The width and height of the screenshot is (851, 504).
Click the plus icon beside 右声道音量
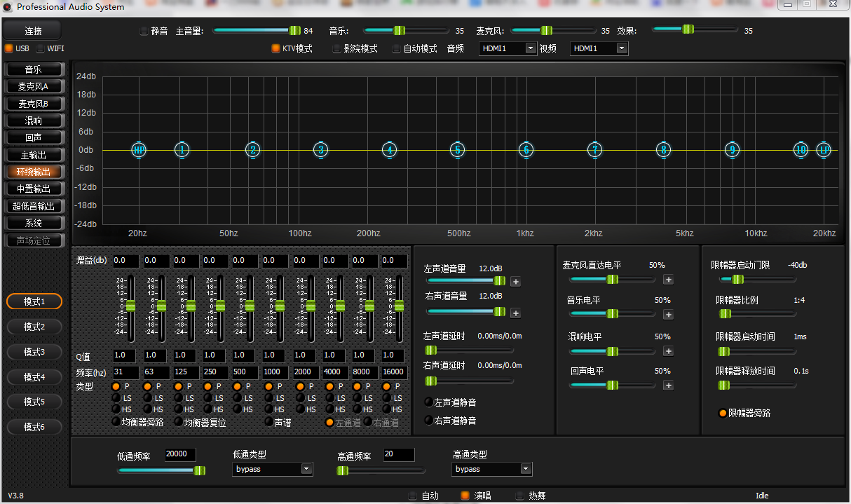coord(516,313)
